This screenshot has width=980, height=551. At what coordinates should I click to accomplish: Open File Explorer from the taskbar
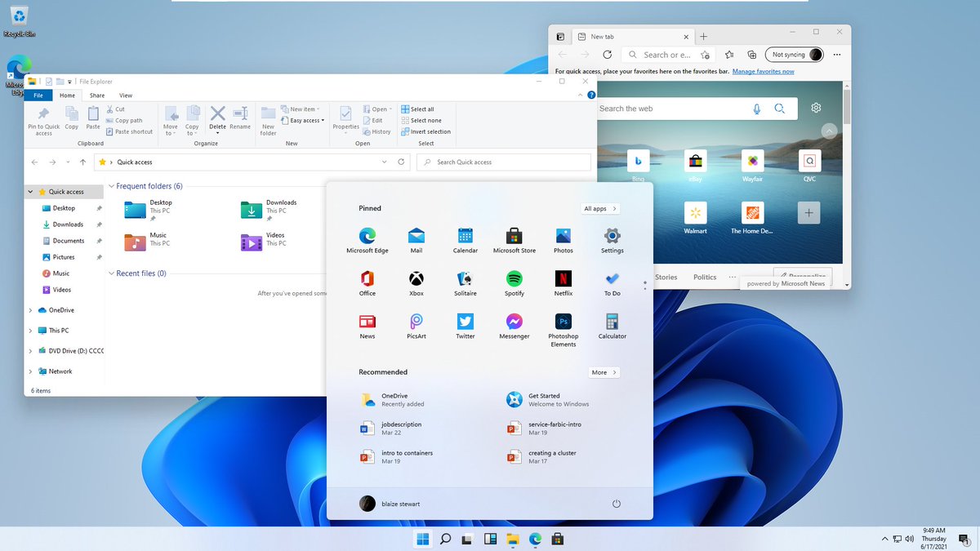tap(513, 539)
